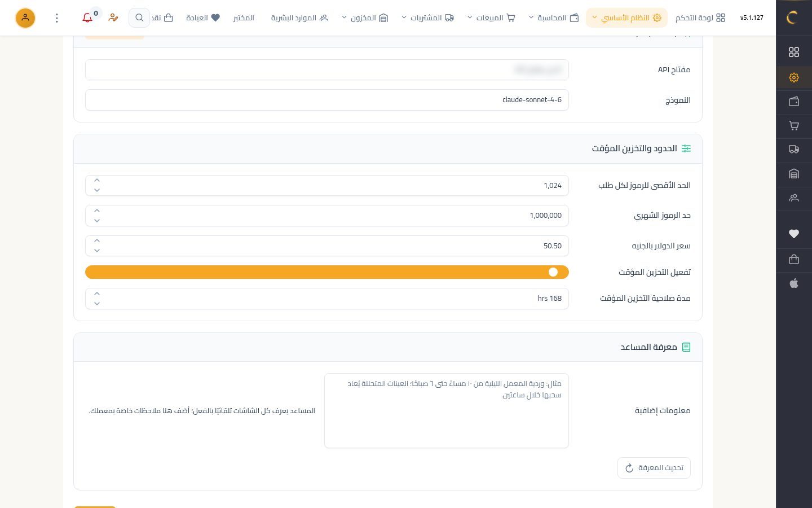812x508 pixels.
Task: Decrease the الحد الأقصى للرموز لكل طلب value
Action: coord(97,190)
